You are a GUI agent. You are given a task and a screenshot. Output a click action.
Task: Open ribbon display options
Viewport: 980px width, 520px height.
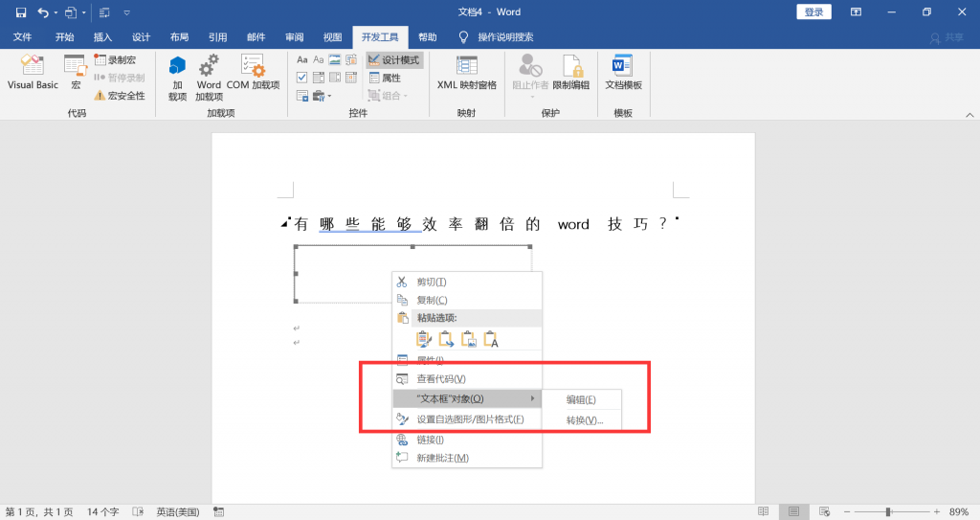click(856, 11)
